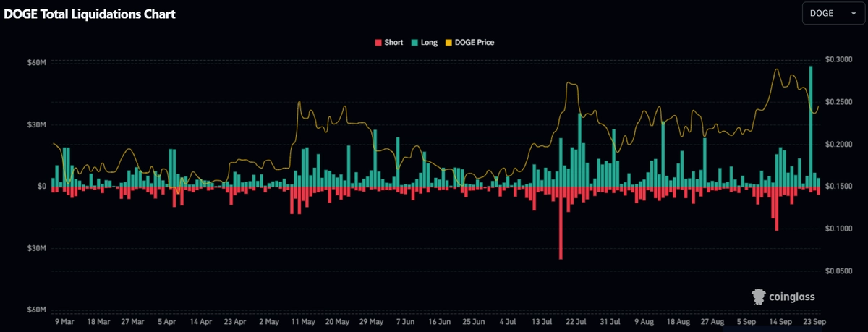
Task: Click the $0.0500 price axis label
Action: (838, 271)
